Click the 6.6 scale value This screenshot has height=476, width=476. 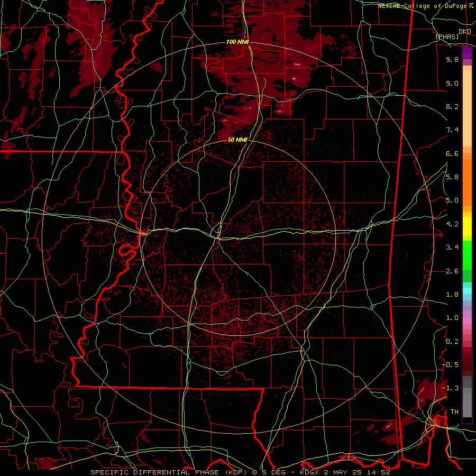click(x=452, y=153)
